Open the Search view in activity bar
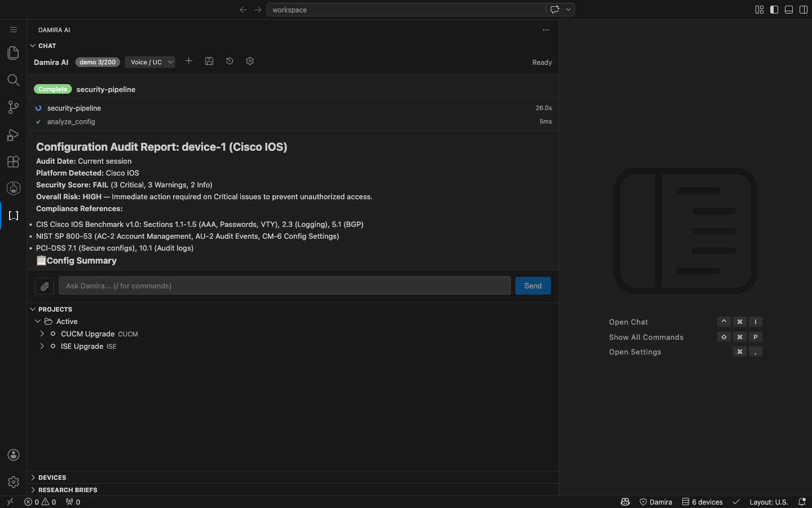 14,80
